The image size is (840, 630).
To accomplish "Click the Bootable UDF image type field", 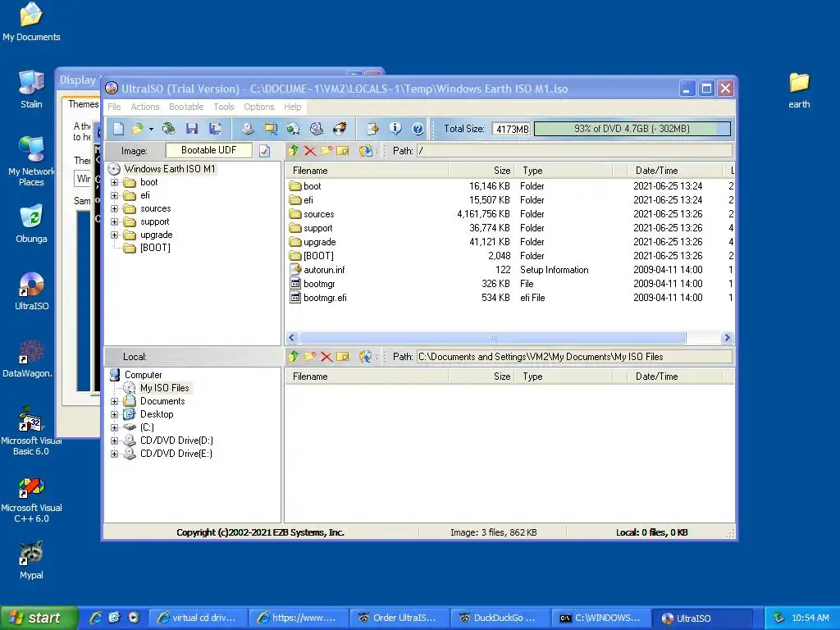I will (209, 151).
